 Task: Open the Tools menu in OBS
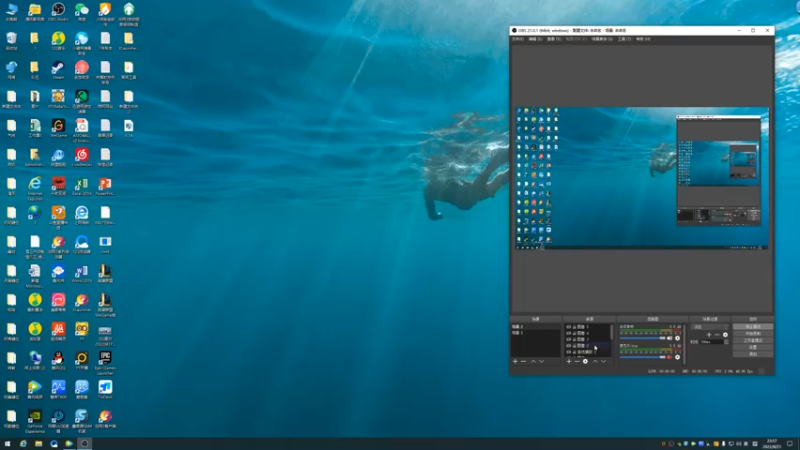(624, 39)
